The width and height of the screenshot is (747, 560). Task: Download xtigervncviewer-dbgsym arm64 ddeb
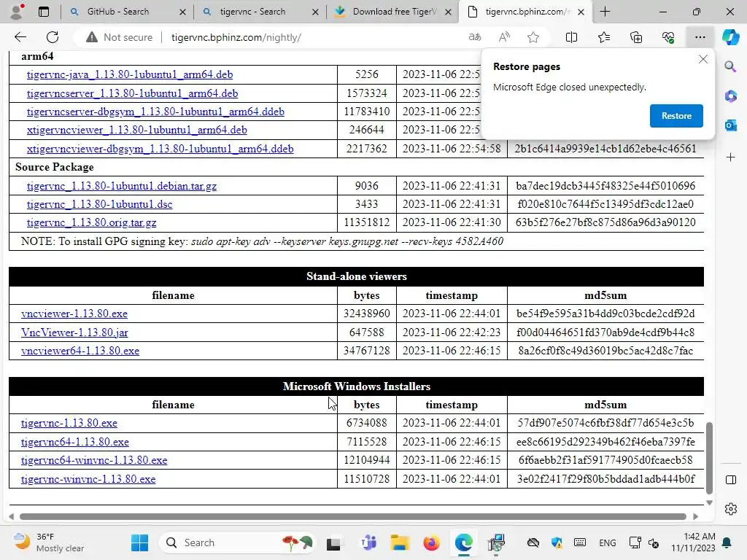pyautogui.click(x=160, y=149)
